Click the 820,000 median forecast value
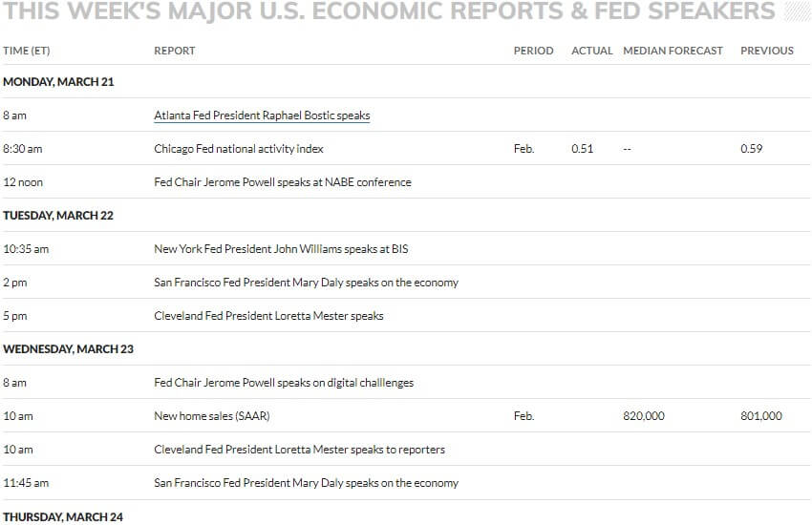 (644, 416)
